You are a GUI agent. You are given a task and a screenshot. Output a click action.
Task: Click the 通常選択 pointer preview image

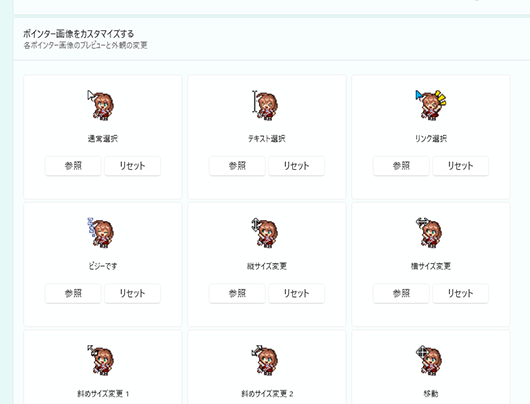(101, 105)
